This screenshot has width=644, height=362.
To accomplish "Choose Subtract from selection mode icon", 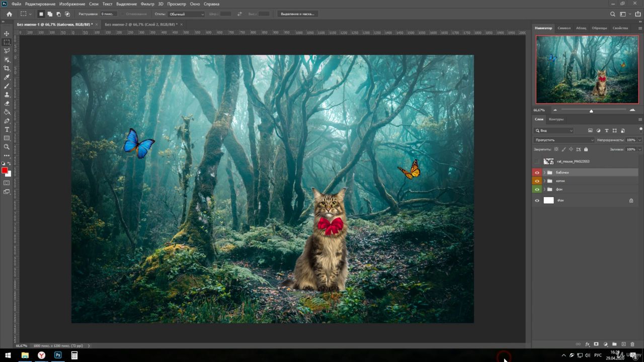I will [58, 14].
